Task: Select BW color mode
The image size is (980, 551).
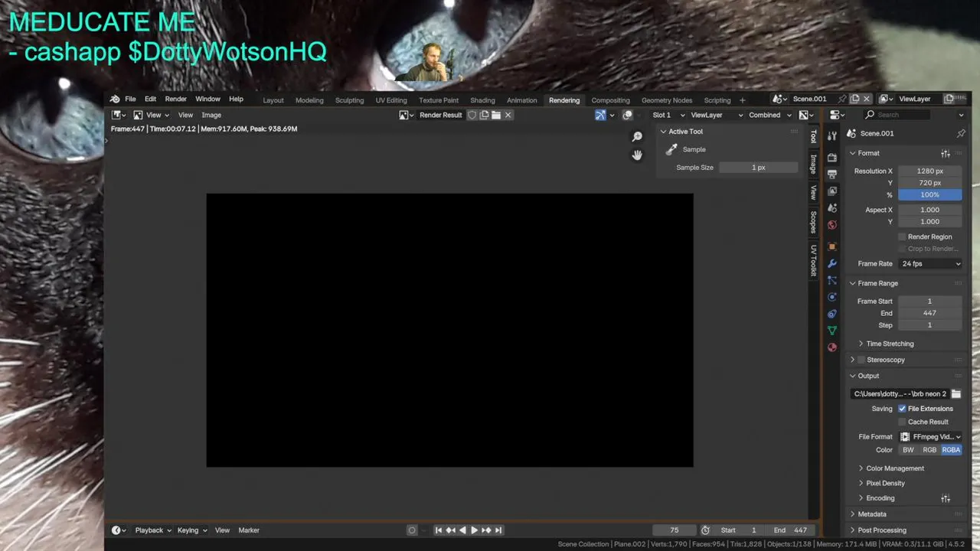Action: click(908, 450)
